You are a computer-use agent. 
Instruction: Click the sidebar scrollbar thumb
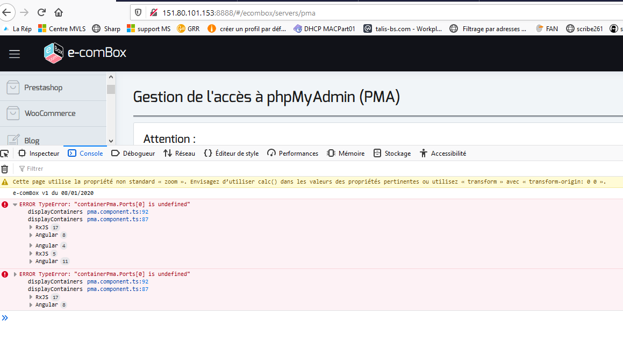[x=111, y=89]
